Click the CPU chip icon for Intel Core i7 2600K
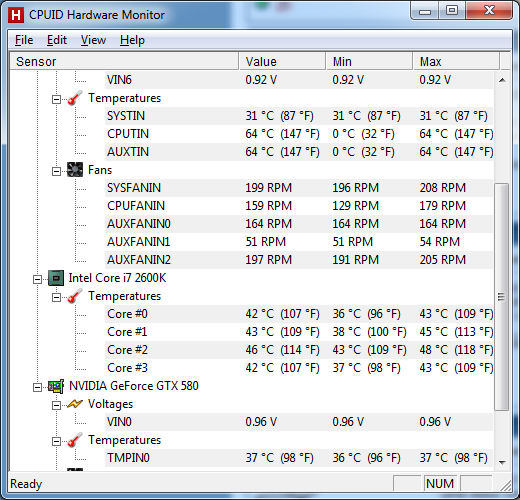The width and height of the screenshot is (520, 500). pyautogui.click(x=56, y=278)
